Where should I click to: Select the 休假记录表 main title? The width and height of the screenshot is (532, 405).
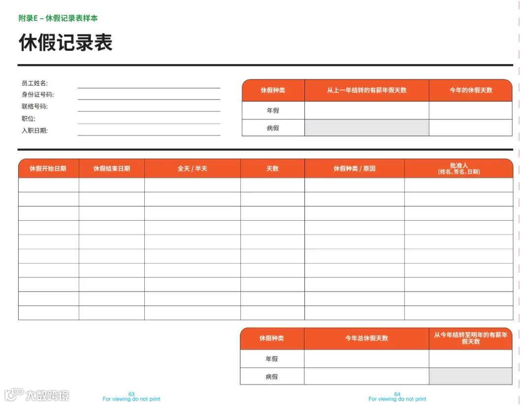point(66,42)
